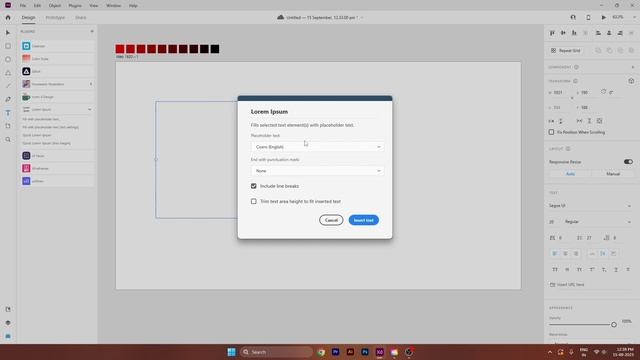The height and width of the screenshot is (360, 640).
Task: Center-align the text
Action: pos(565,253)
